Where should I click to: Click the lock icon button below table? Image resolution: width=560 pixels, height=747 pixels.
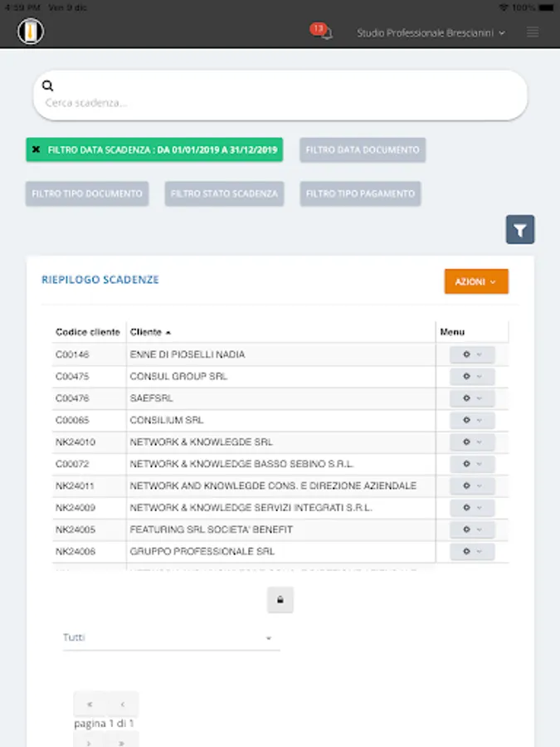click(x=280, y=600)
